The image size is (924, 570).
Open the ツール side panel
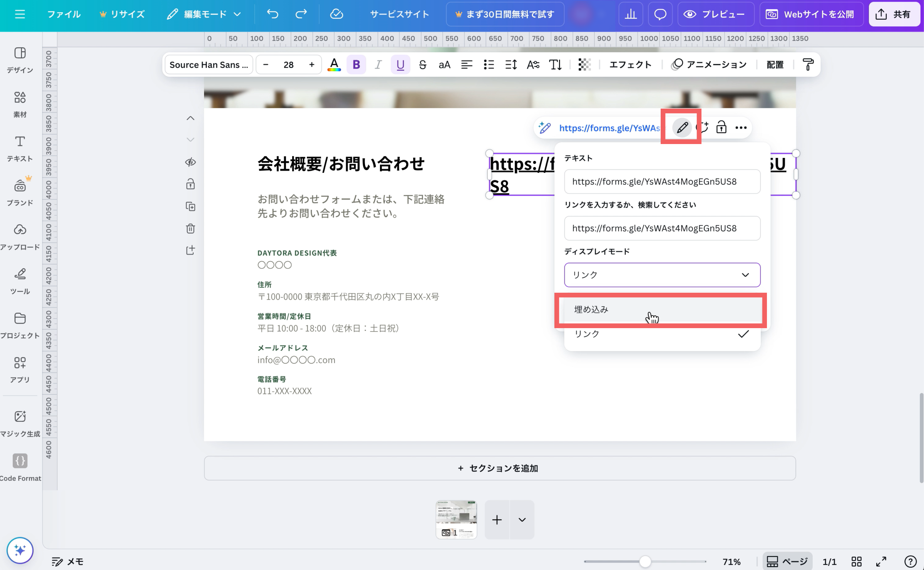tap(20, 281)
